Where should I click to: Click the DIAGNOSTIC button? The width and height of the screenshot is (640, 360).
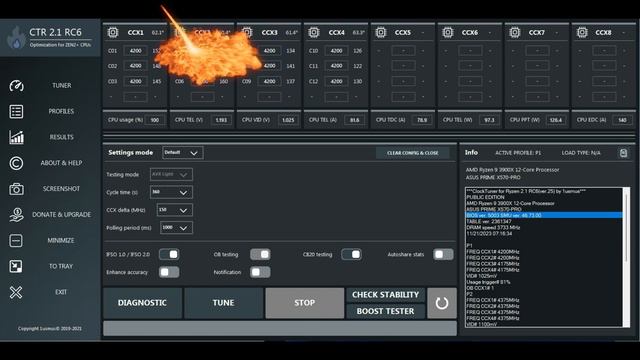tap(142, 303)
